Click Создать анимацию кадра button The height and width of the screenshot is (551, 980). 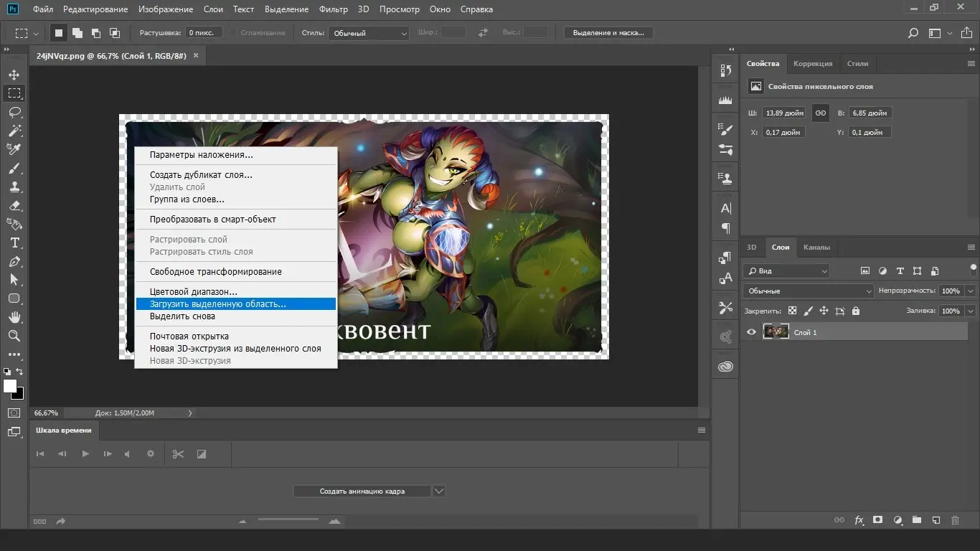click(362, 491)
